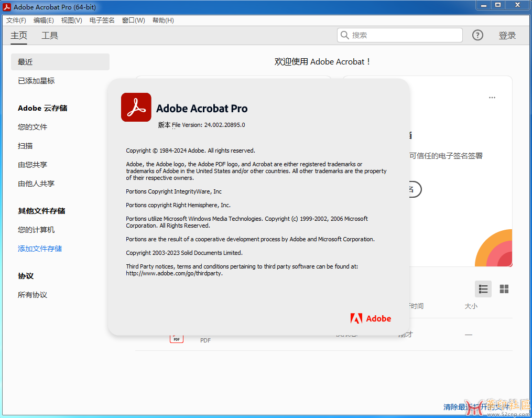
Task: Open the 编辑(E) menu
Action: 44,20
